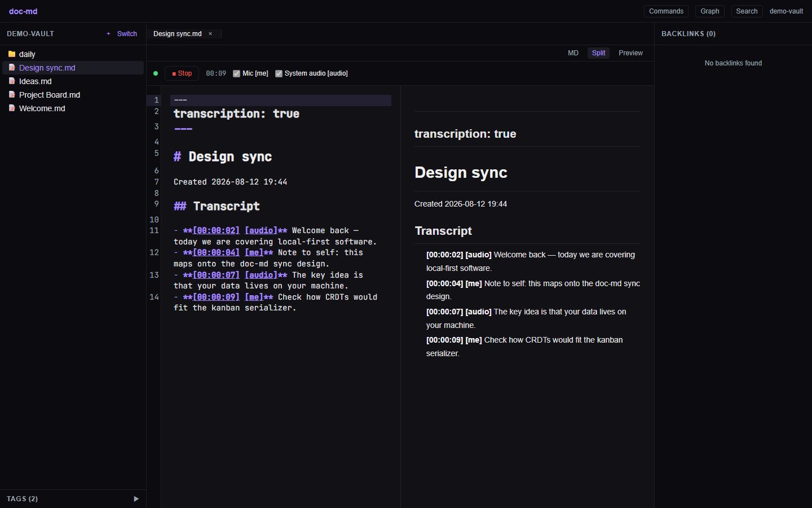Click the 00:09 recording timer
Screen dimensions: 812x508
216,73
